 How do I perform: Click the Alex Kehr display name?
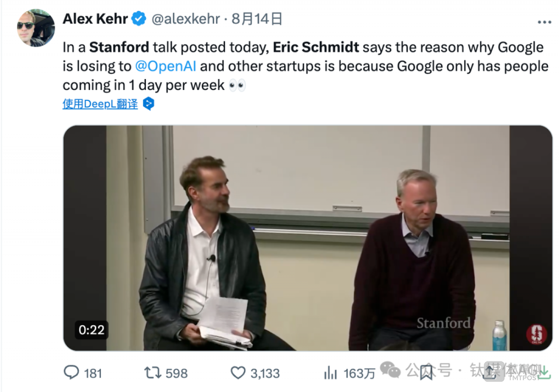95,19
